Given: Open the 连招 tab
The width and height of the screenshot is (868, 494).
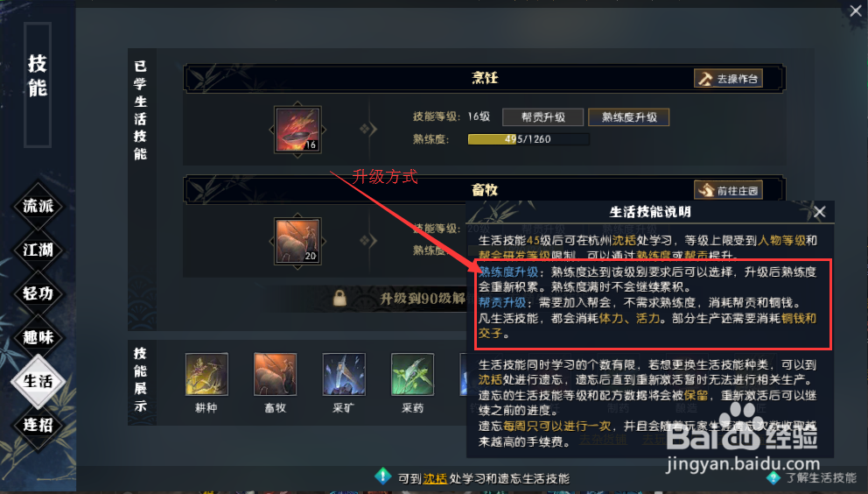Looking at the screenshot, I should click(x=38, y=426).
